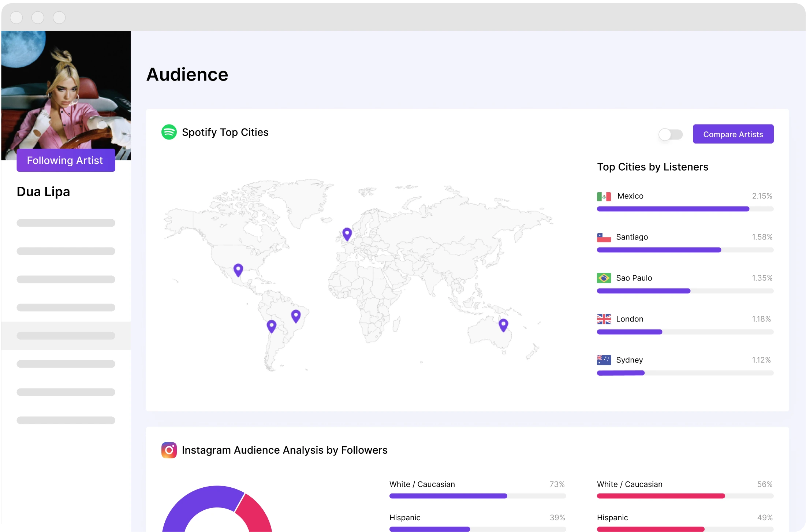
Task: Toggle the switch next to Compare Artists
Action: (670, 134)
